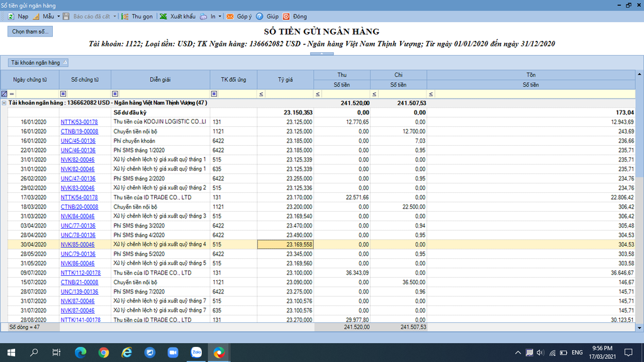Viewport: 644px width, 362px height.
Task: Click the ≤ filter operator for Tỷ giá
Action: 261,94
